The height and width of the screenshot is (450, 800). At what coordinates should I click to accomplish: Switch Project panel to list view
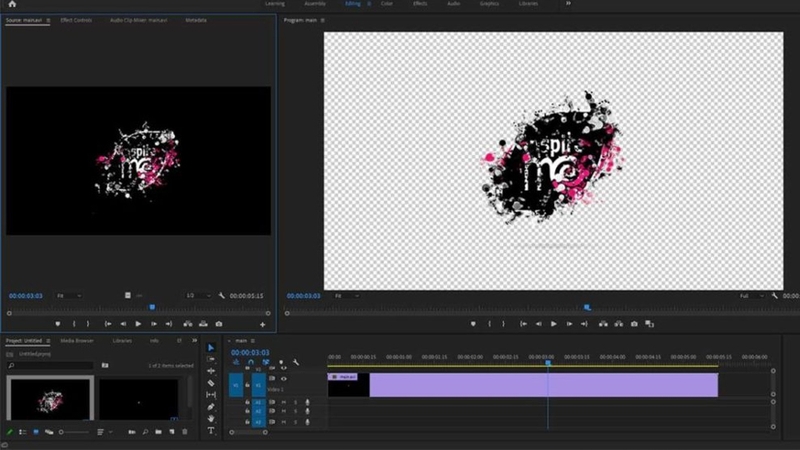point(22,432)
